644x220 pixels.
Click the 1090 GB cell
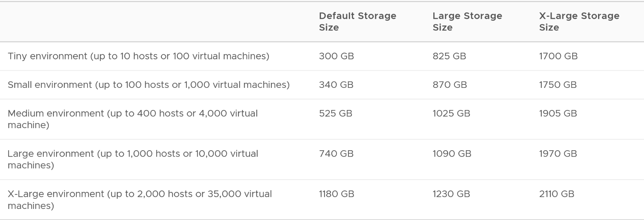tap(452, 154)
